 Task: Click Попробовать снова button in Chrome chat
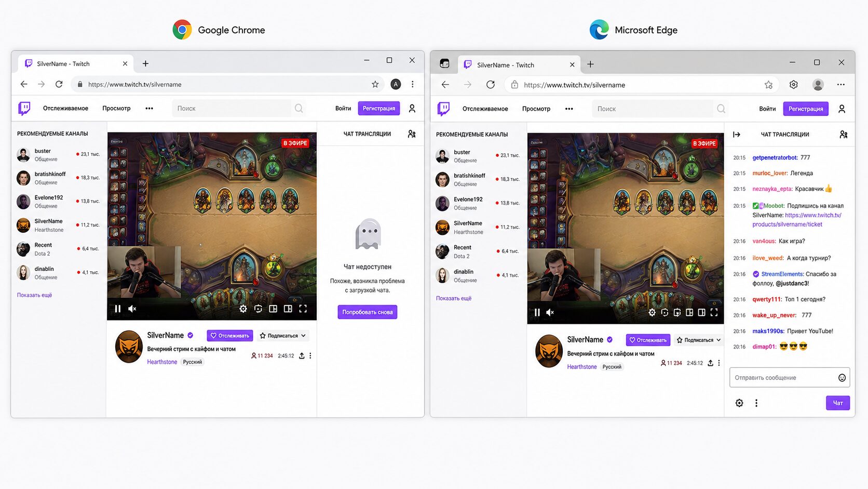[x=368, y=312]
